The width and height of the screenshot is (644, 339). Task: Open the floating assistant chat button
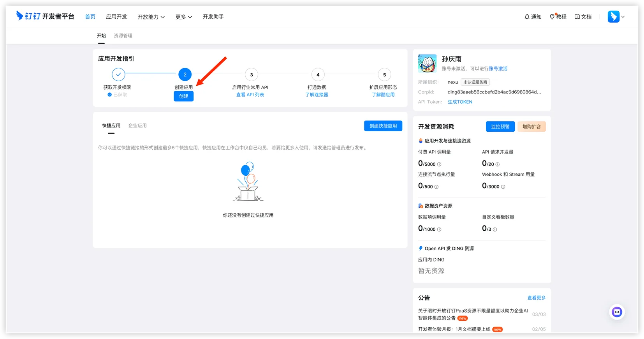pos(617,312)
